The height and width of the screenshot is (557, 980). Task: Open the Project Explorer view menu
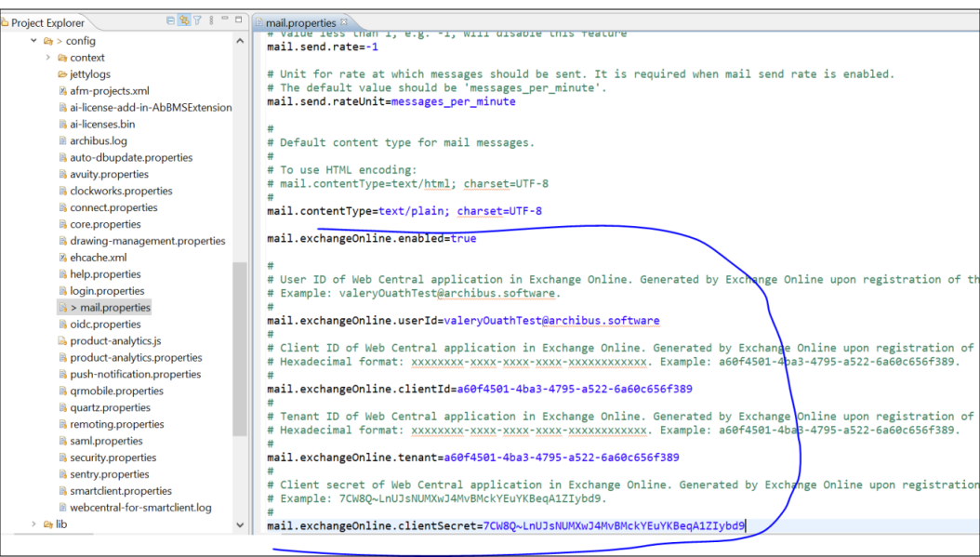click(x=211, y=20)
